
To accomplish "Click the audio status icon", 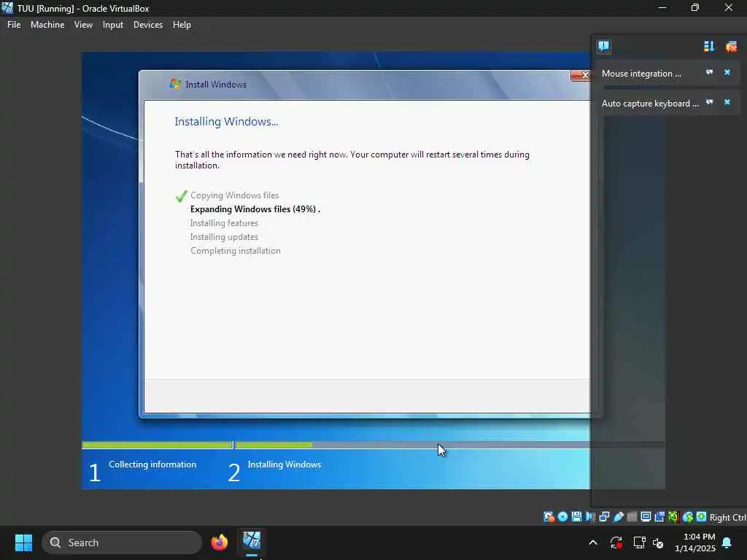I will 590,517.
